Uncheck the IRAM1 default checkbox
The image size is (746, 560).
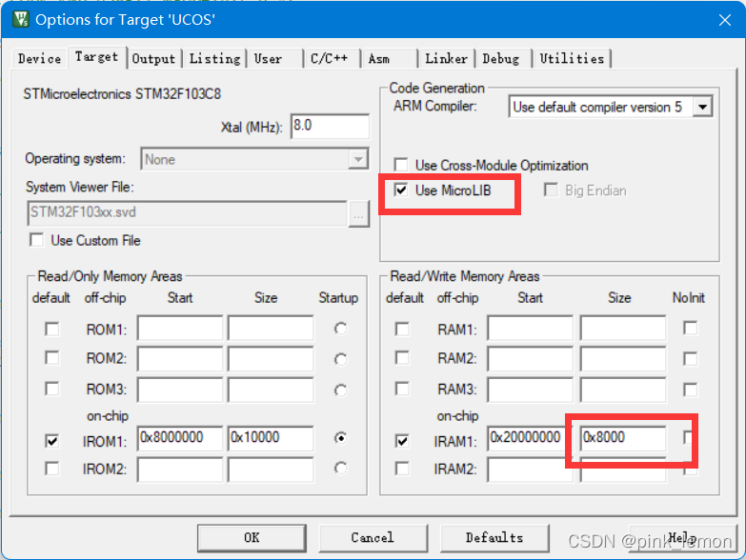[402, 441]
